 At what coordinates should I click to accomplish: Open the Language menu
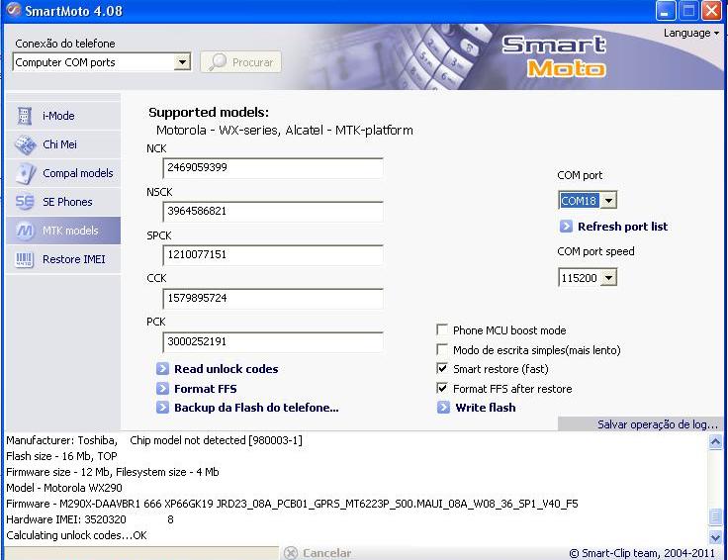coord(691,33)
